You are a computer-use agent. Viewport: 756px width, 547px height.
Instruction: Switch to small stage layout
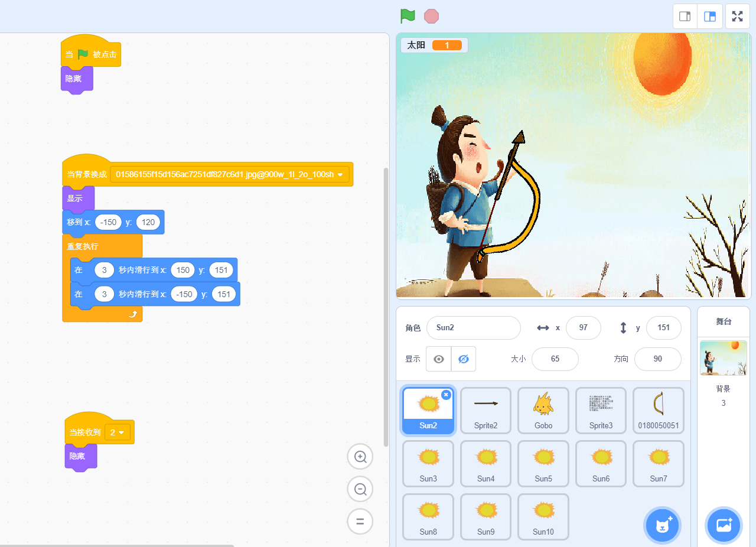click(685, 17)
